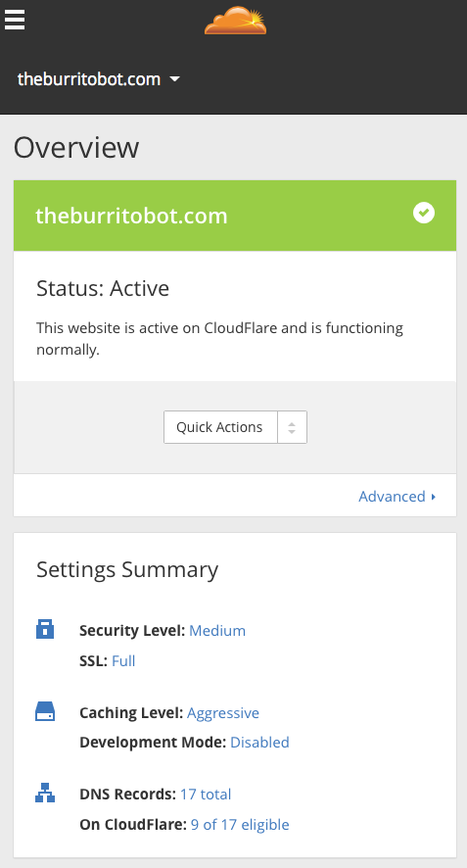Click the caching drive icon
467x868 pixels.
pyautogui.click(x=45, y=711)
